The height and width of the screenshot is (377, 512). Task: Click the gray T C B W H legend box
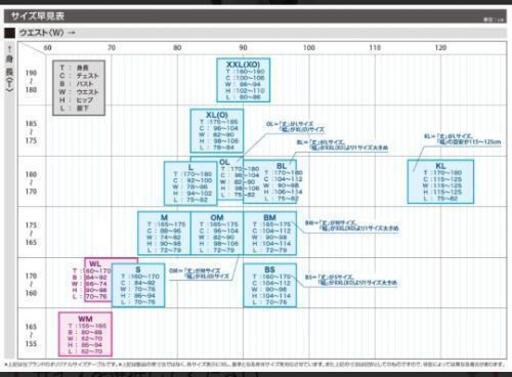pyautogui.click(x=79, y=88)
